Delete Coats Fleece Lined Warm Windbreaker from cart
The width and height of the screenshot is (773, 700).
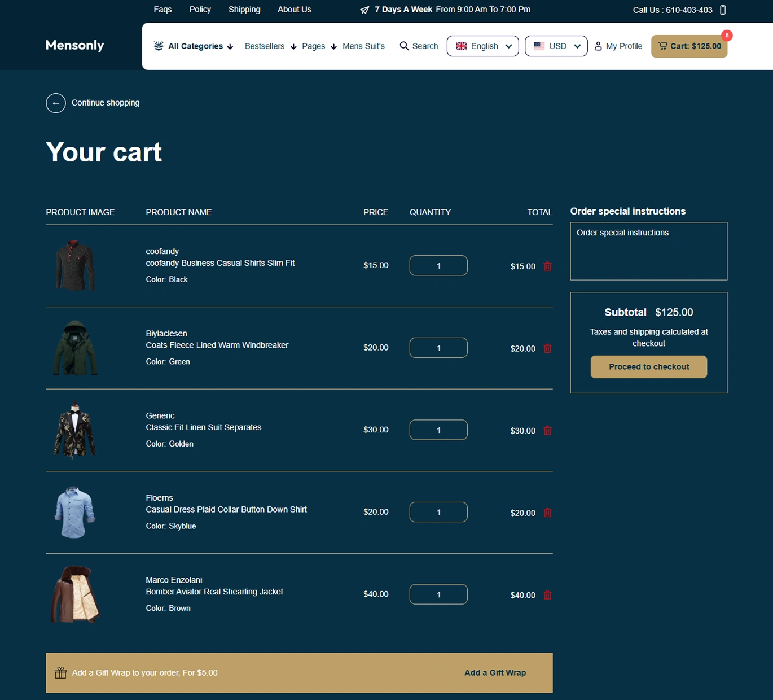547,348
